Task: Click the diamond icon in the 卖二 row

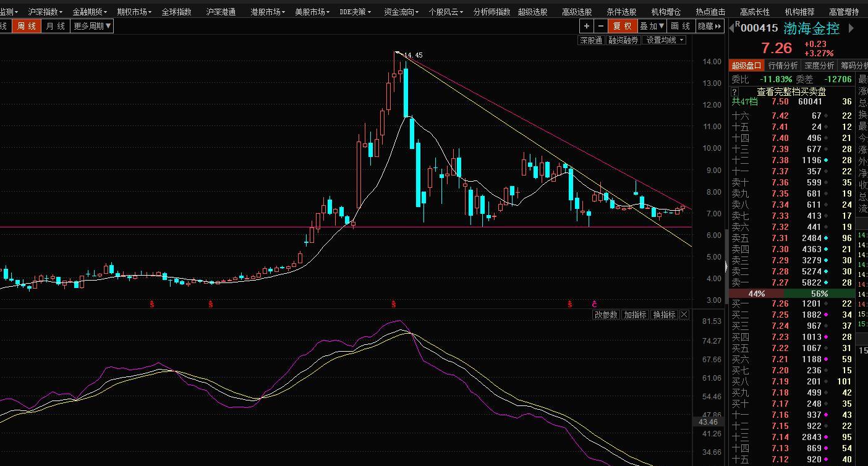Action: tap(826, 271)
